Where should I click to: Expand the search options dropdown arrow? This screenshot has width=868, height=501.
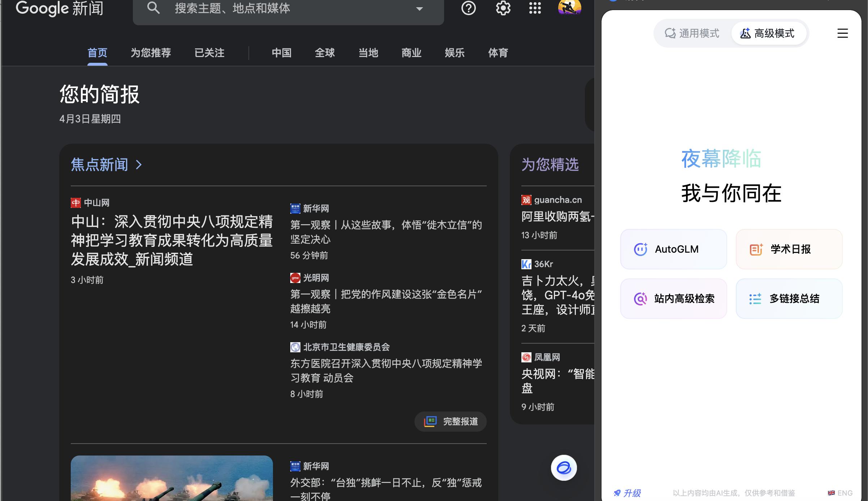click(x=419, y=9)
